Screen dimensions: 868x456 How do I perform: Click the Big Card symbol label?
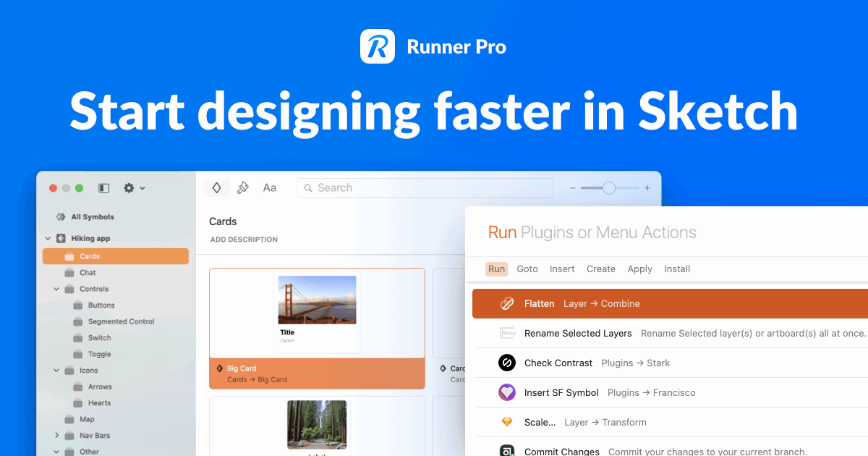pyautogui.click(x=242, y=368)
